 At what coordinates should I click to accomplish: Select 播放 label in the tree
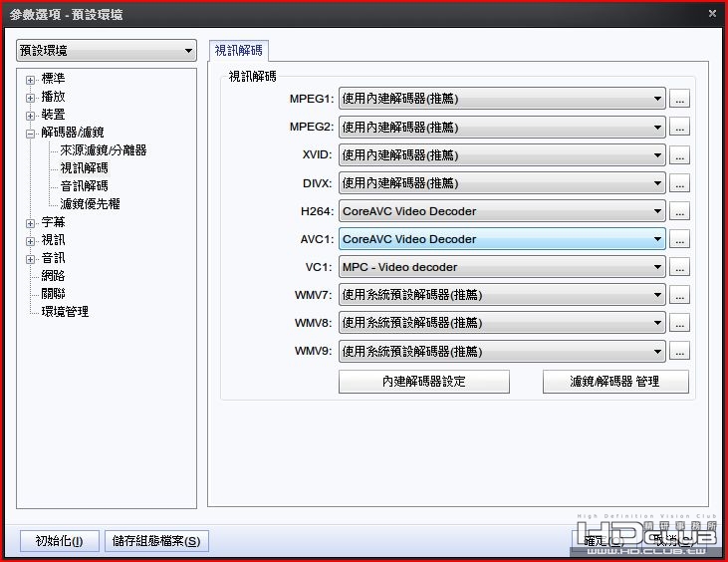point(53,96)
